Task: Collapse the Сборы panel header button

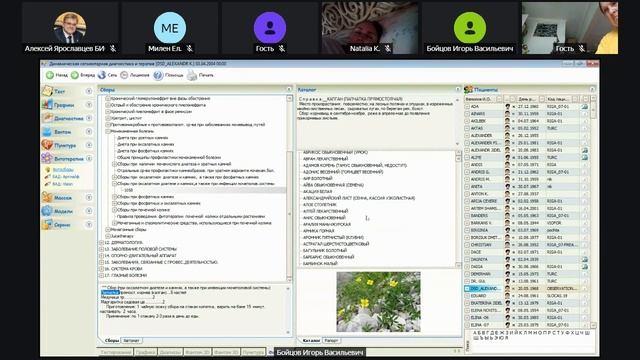Action: pos(289,89)
